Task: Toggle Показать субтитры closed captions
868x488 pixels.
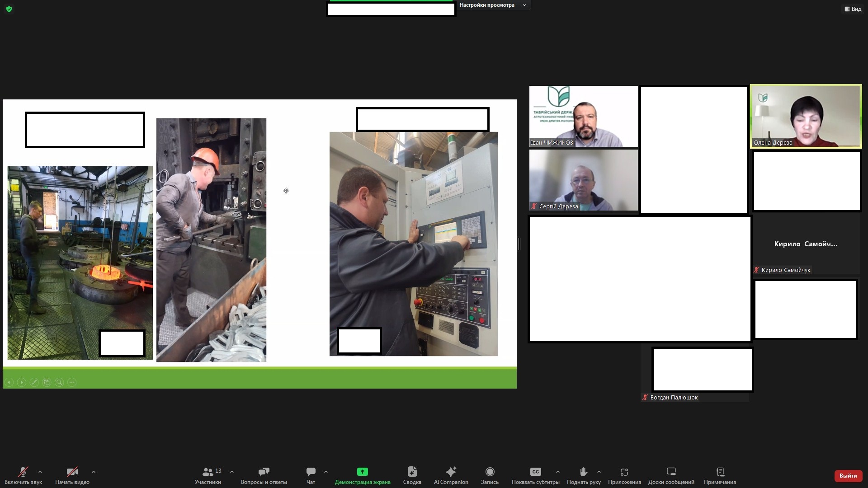Action: coord(535,472)
